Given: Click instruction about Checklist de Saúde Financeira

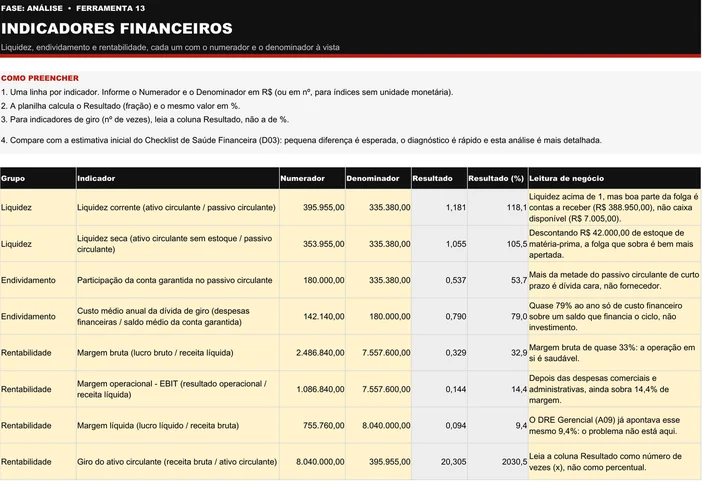Looking at the screenshot, I should coord(301,140).
